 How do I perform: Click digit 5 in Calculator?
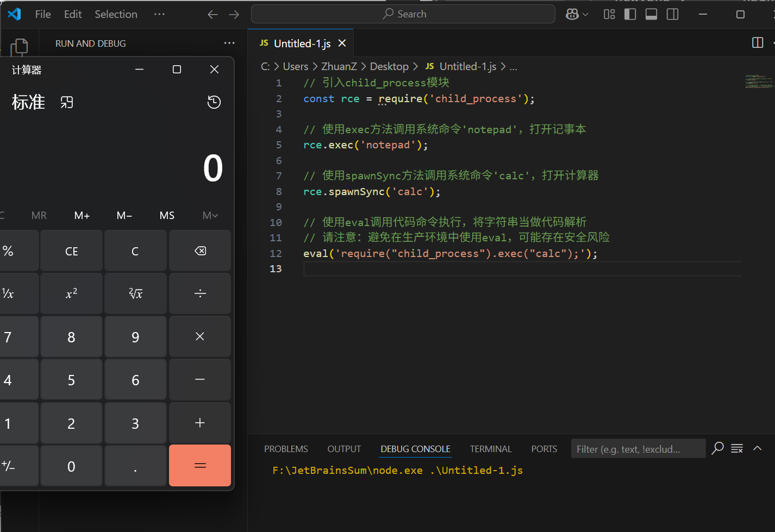pos(72,380)
